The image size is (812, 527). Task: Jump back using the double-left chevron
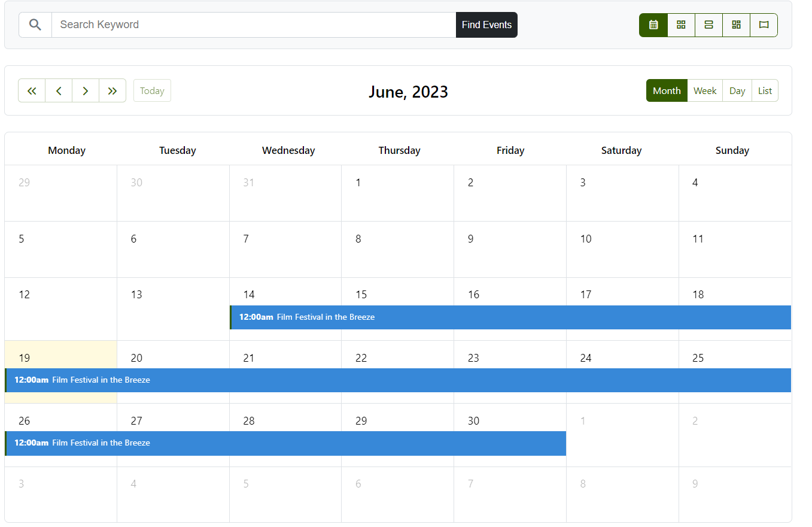click(32, 91)
